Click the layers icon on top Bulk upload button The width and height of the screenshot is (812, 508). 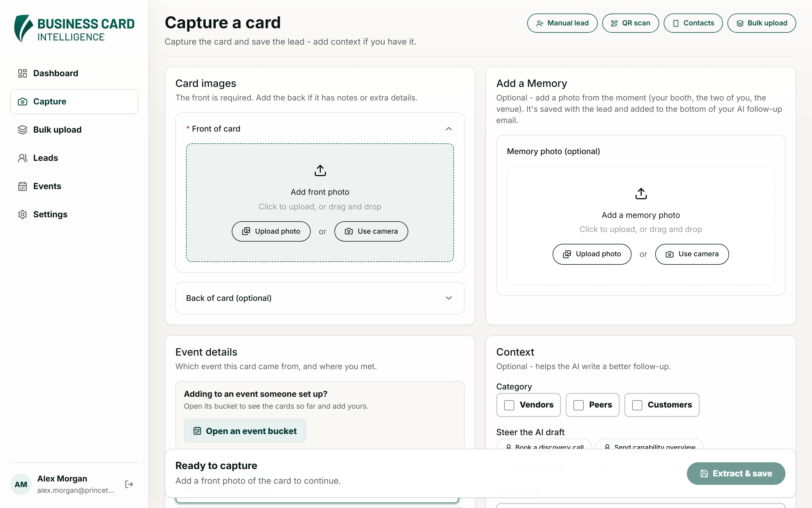click(740, 23)
